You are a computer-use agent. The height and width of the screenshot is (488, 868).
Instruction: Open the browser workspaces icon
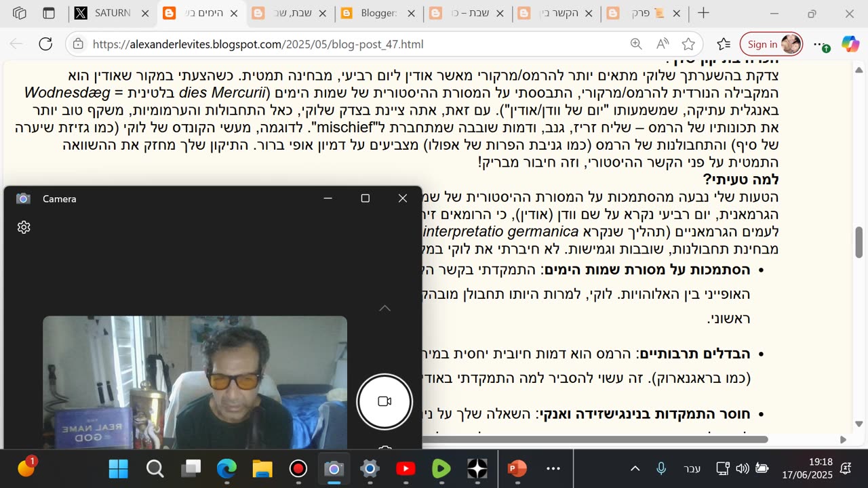20,14
